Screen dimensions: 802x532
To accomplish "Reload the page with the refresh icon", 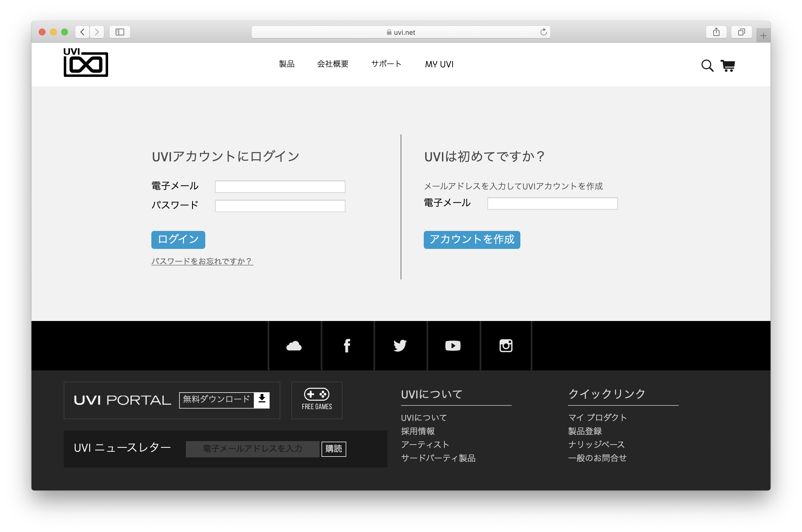I will (543, 32).
